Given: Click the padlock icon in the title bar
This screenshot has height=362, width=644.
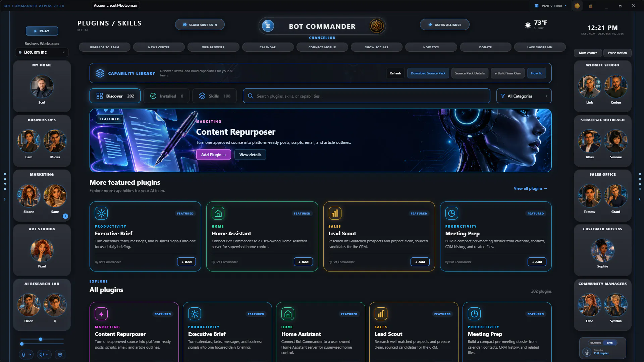Looking at the screenshot, I should click(591, 6).
